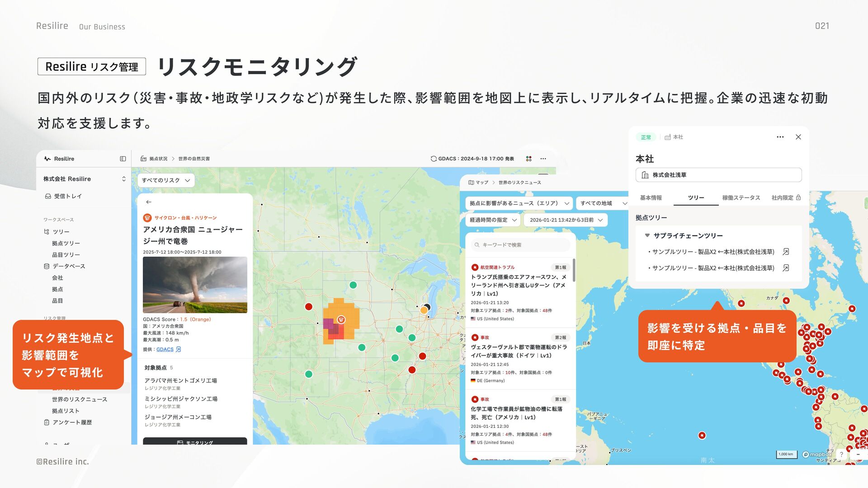Expand the すべての地域 region dropdown
The image size is (868, 488).
(x=604, y=203)
